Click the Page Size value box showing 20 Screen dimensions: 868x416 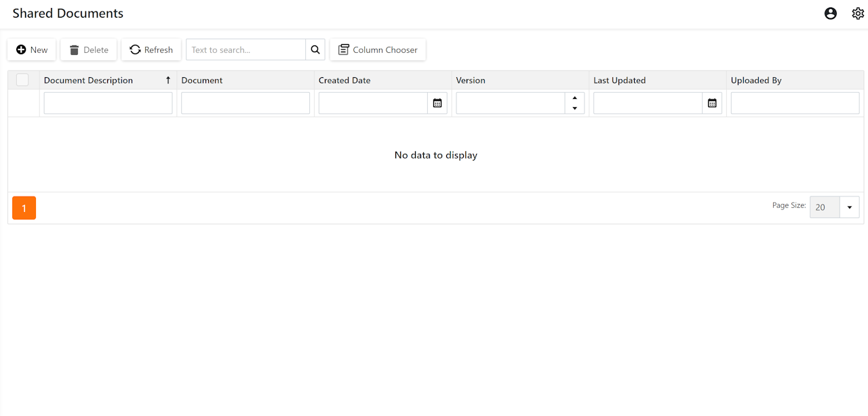click(825, 207)
